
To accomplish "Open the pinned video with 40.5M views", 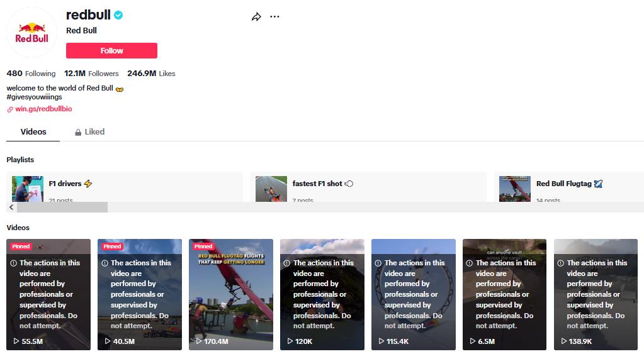I will [x=140, y=294].
